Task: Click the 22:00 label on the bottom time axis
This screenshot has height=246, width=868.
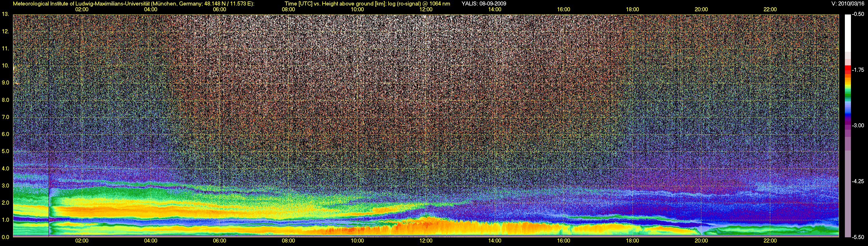Action: pyautogui.click(x=770, y=241)
